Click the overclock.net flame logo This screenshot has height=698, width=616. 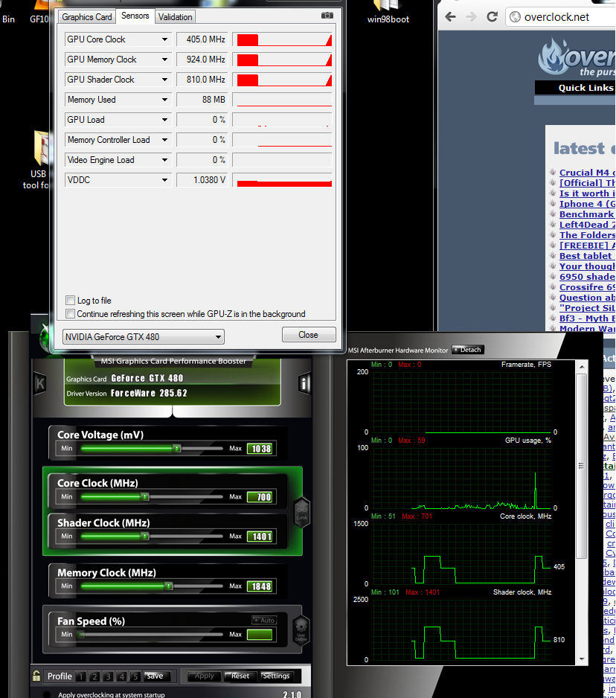(552, 57)
